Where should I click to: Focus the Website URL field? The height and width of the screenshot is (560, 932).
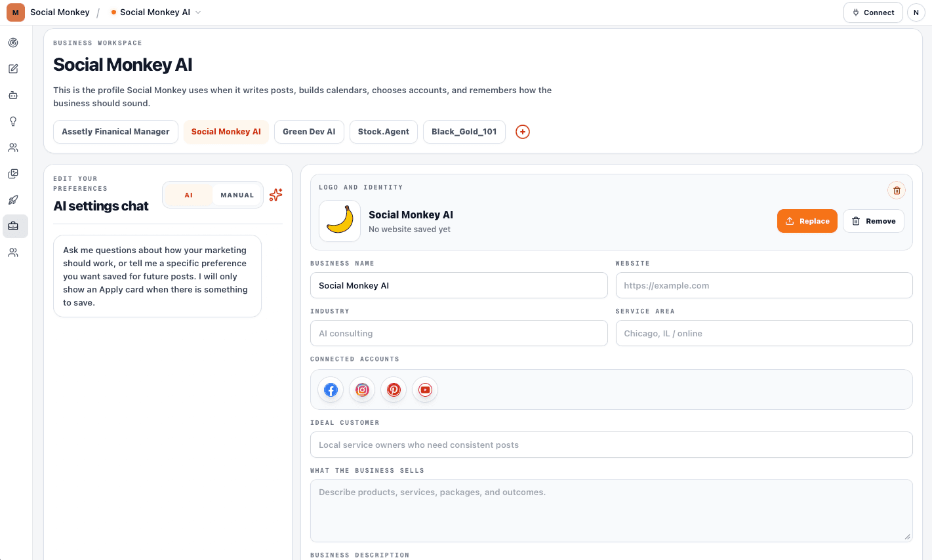point(764,285)
